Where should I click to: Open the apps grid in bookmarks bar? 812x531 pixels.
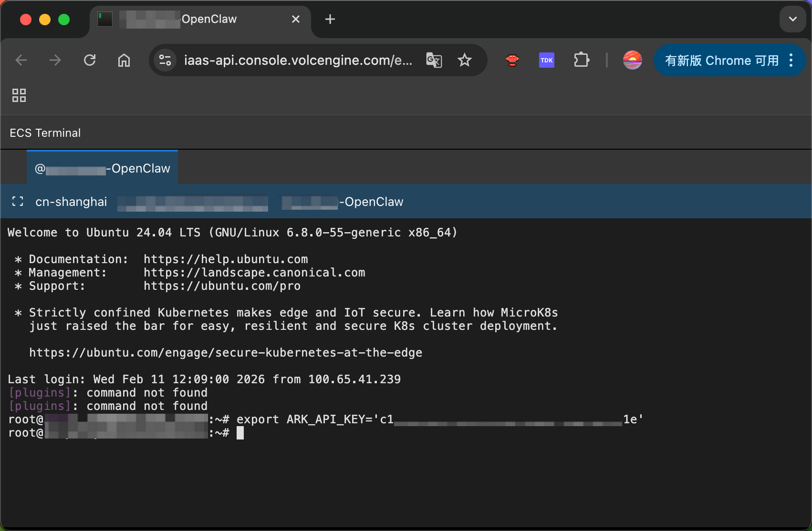(19, 95)
